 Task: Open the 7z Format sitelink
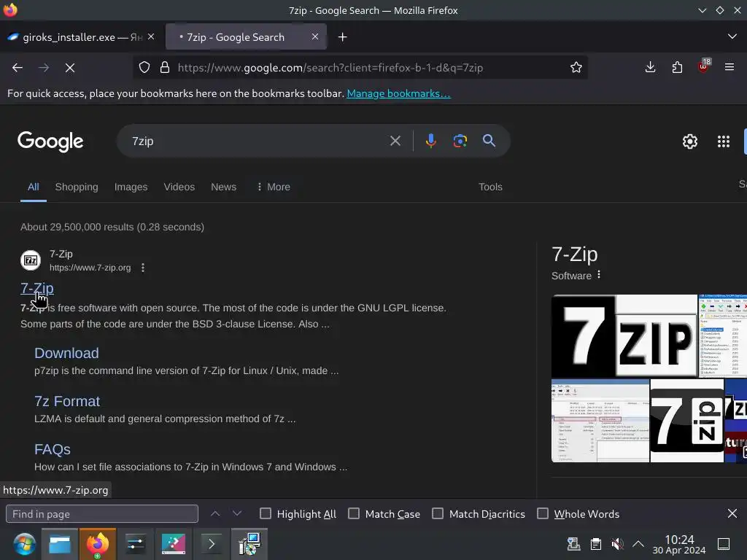click(67, 401)
